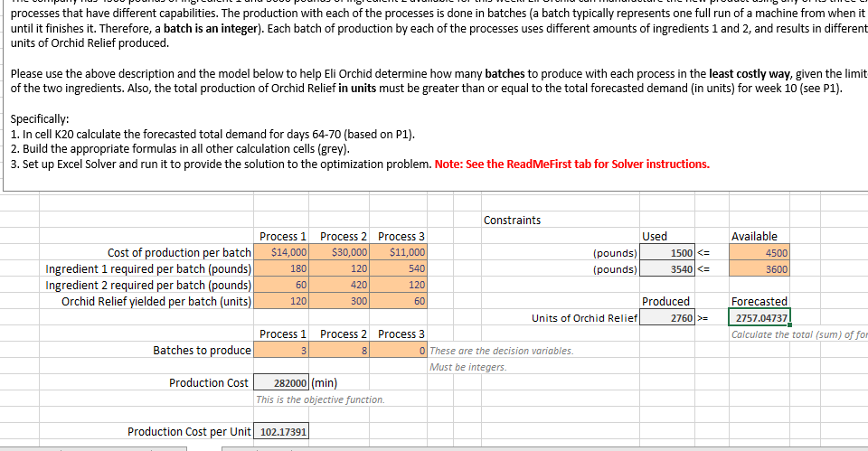This screenshot has width=868, height=451.
Task: Select the $30,000 cost cell for Process 2
Action: (339, 252)
